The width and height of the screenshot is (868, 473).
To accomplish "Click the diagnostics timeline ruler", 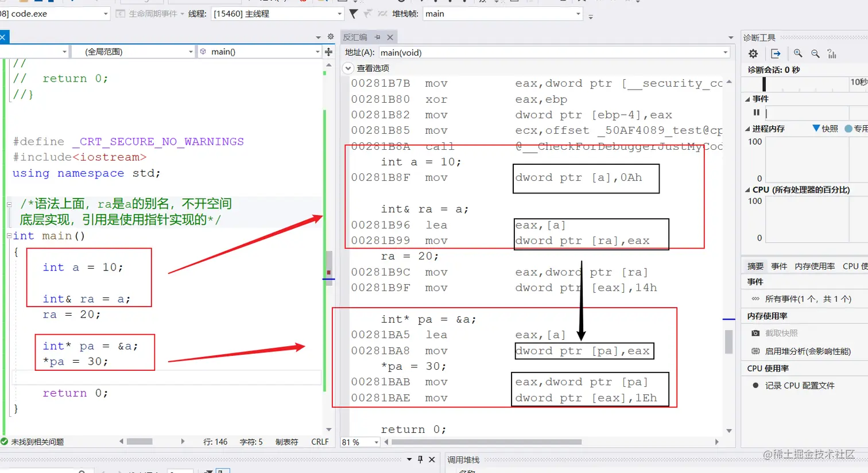I will 805,84.
